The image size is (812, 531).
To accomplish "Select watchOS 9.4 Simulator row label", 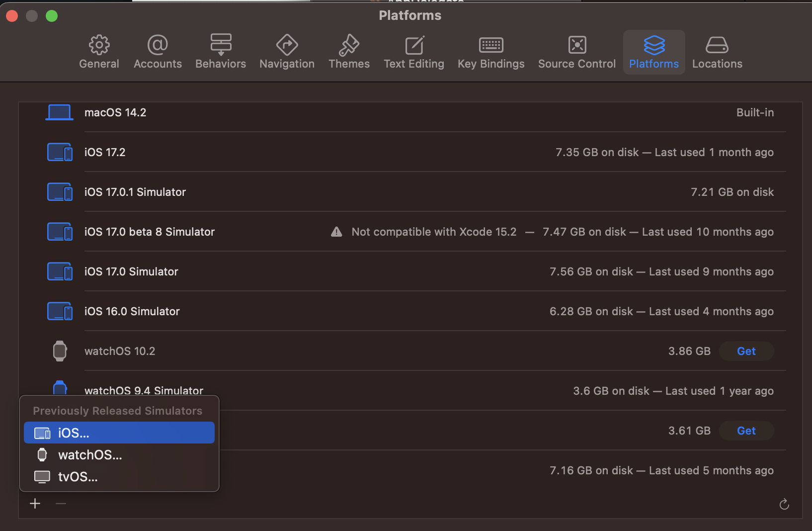I will point(144,390).
